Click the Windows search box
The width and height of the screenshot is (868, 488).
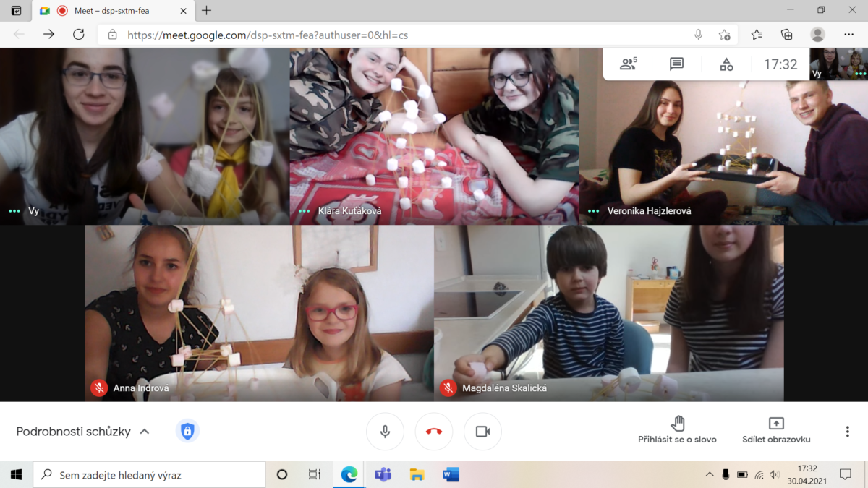[149, 474]
